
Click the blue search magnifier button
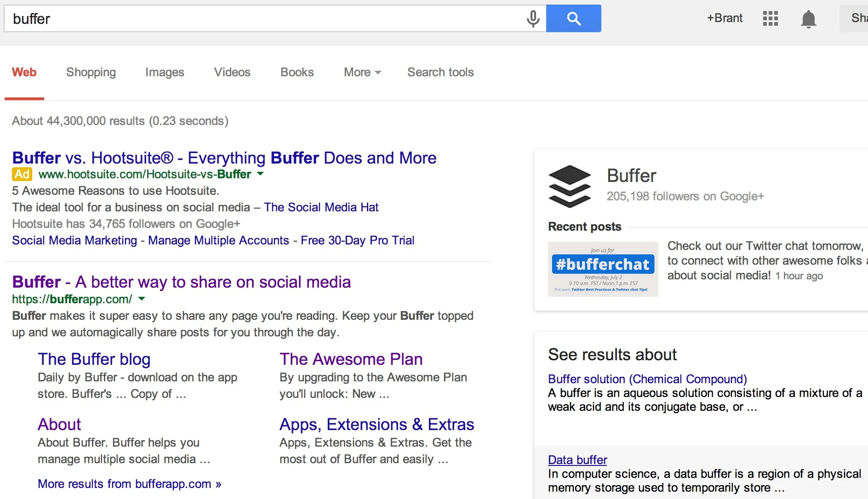[x=574, y=18]
